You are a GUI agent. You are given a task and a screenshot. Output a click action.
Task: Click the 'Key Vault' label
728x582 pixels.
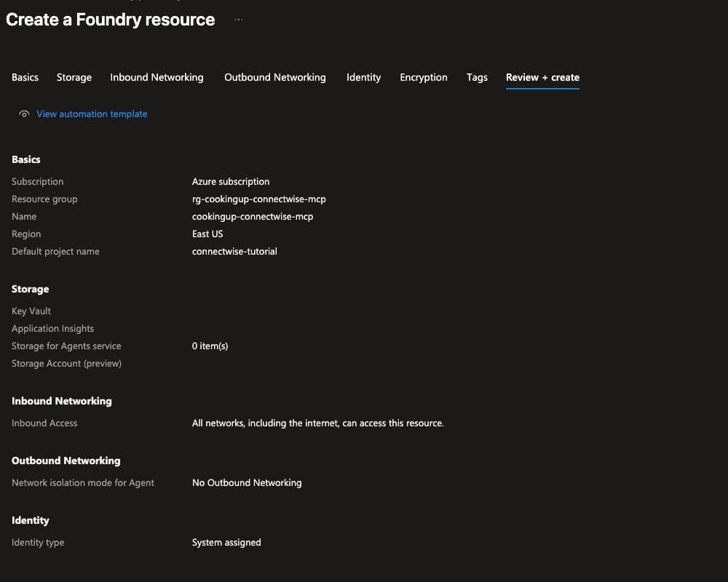(x=31, y=311)
